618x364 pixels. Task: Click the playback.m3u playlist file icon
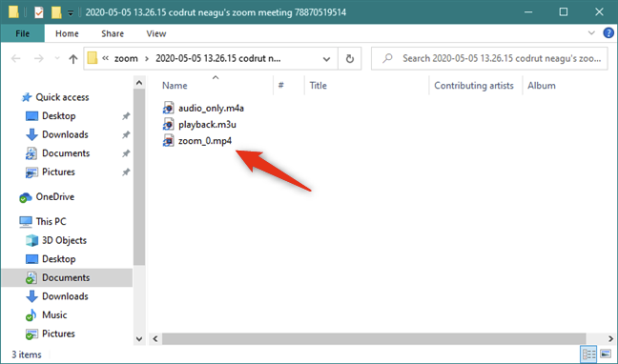pyautogui.click(x=168, y=125)
